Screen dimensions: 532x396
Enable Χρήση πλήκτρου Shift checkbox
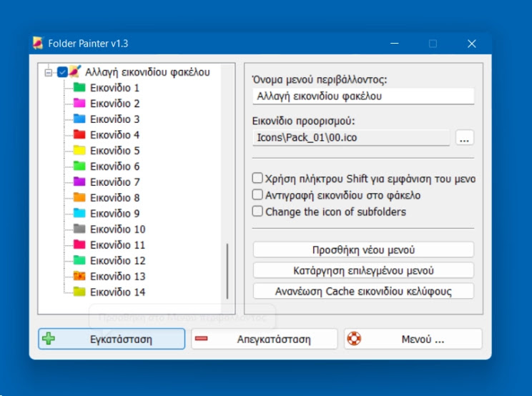257,178
